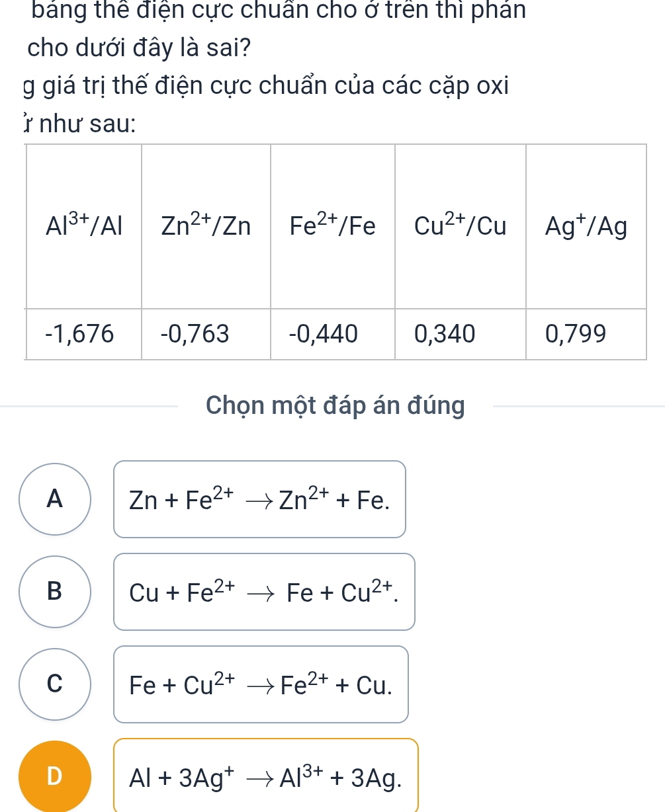Click the 0,799 value cell
The image size is (665, 812).
(x=586, y=335)
